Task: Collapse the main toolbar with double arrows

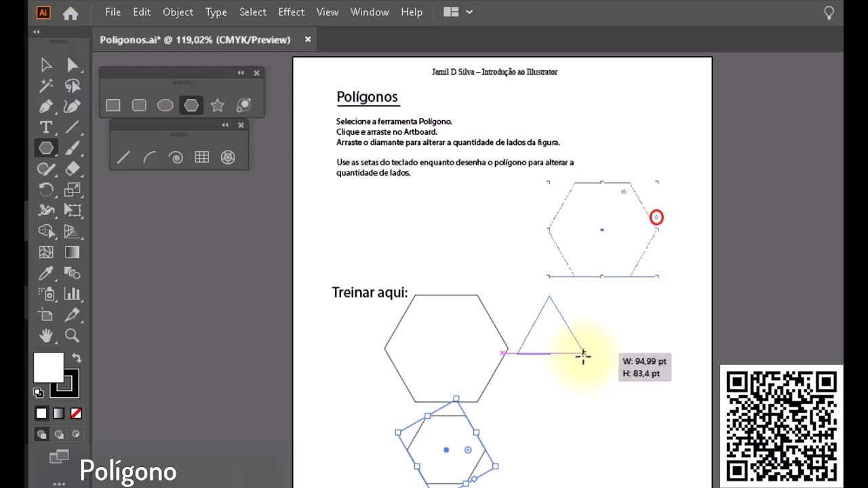Action: [36, 32]
